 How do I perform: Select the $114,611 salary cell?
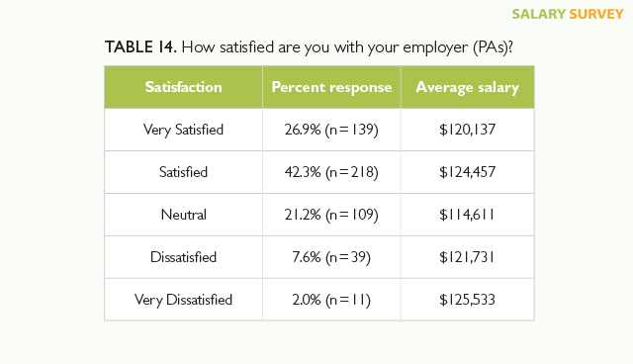coord(468,215)
